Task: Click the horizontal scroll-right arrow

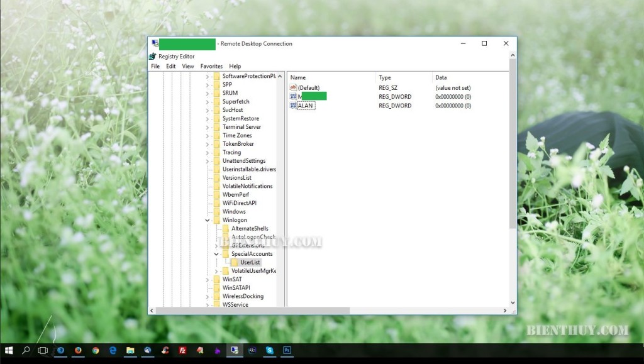Action: click(505, 311)
